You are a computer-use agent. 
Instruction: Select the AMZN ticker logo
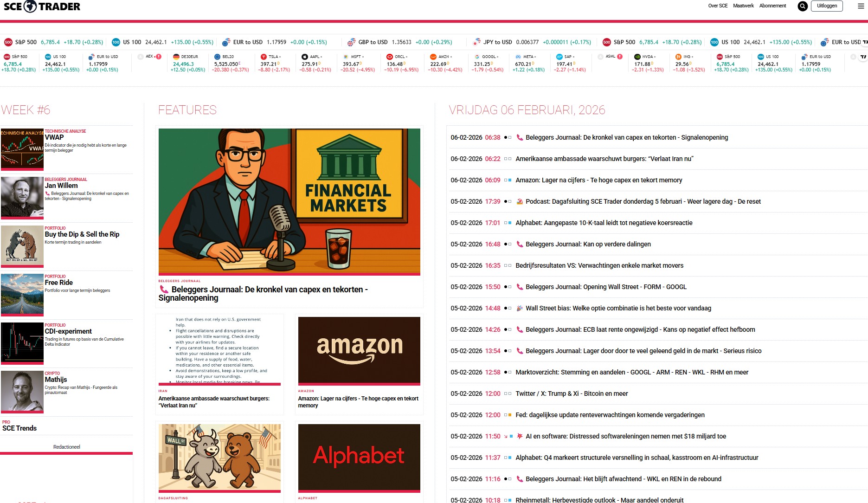tap(433, 57)
